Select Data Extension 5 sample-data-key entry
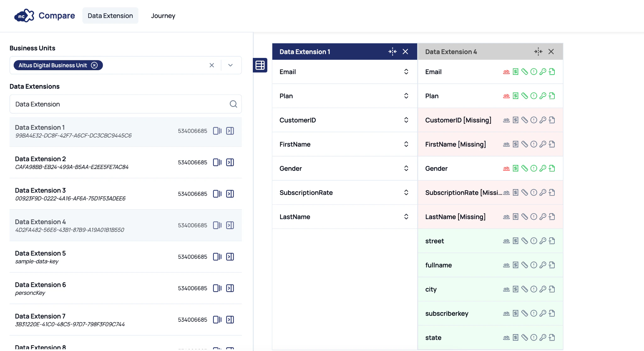The image size is (644, 351). tap(125, 257)
